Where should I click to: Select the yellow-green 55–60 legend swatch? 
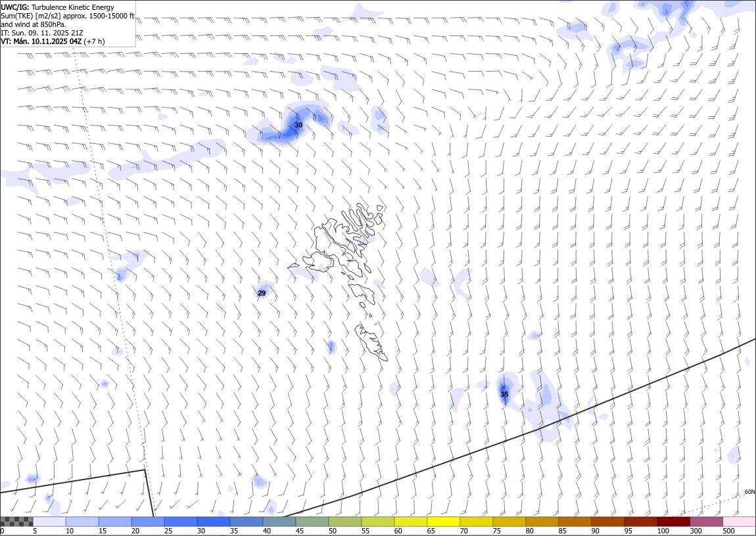click(x=377, y=522)
